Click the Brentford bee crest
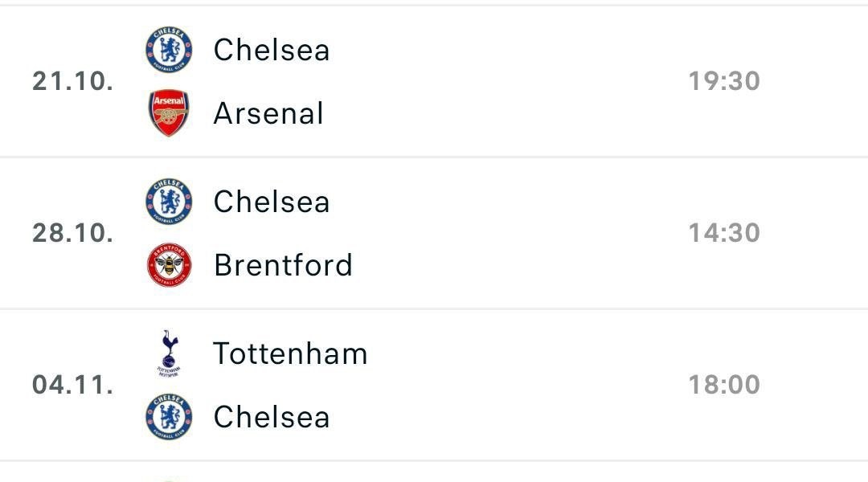Viewport: 868px width, 482px height. coord(169,265)
